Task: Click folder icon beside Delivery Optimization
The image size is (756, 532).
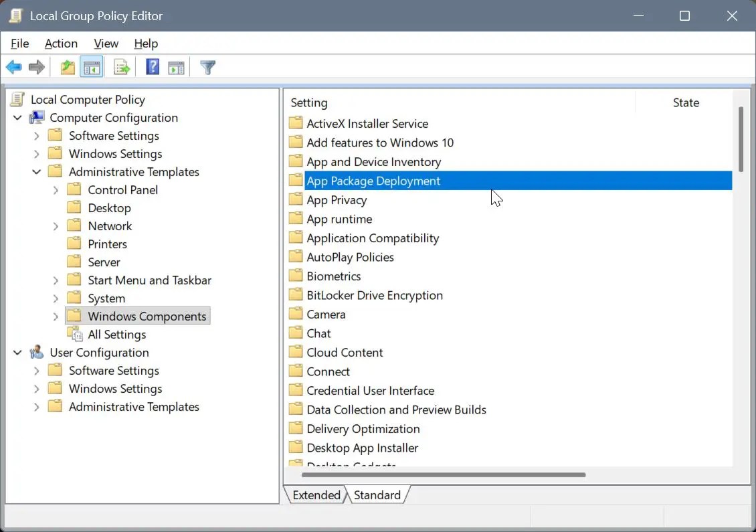Action: (296, 428)
